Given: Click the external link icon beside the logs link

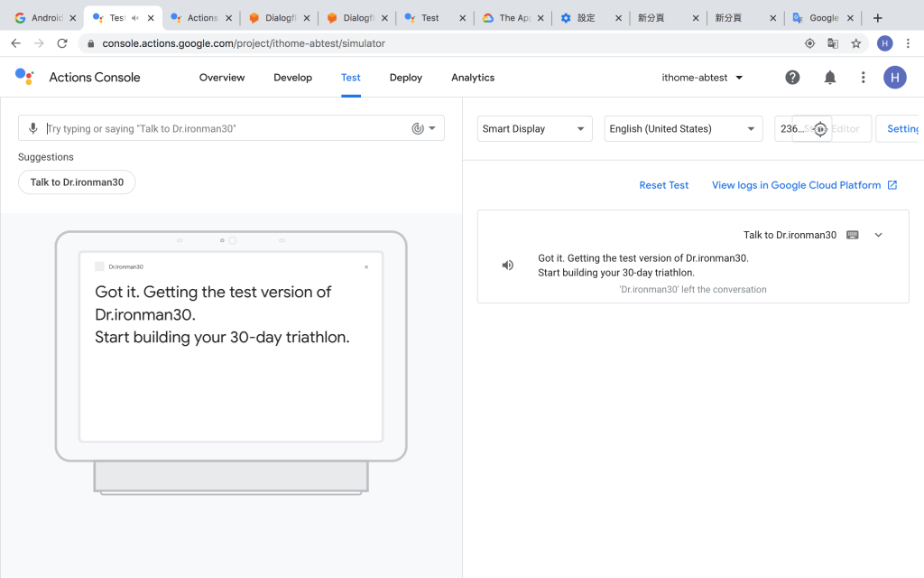Looking at the screenshot, I should 892,185.
